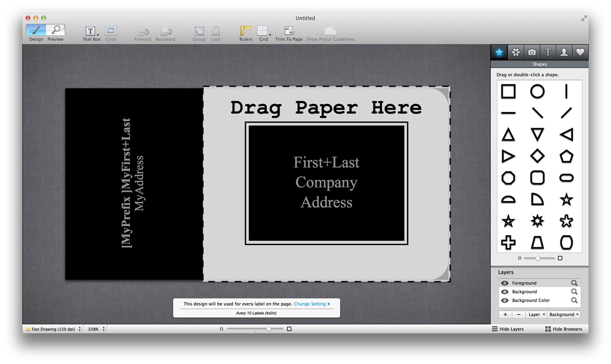Click the magnifier on the Foreground layer

point(574,283)
